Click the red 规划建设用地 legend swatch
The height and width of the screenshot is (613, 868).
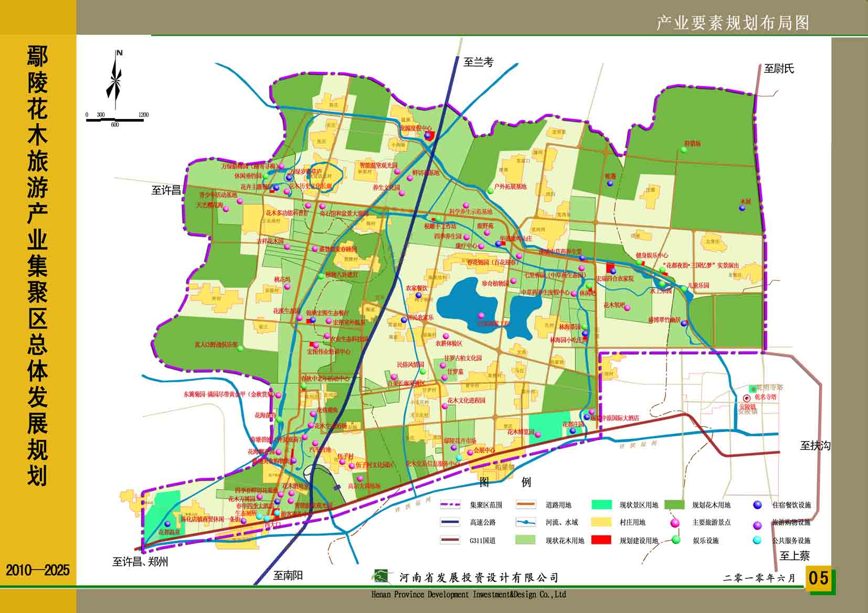(601, 540)
